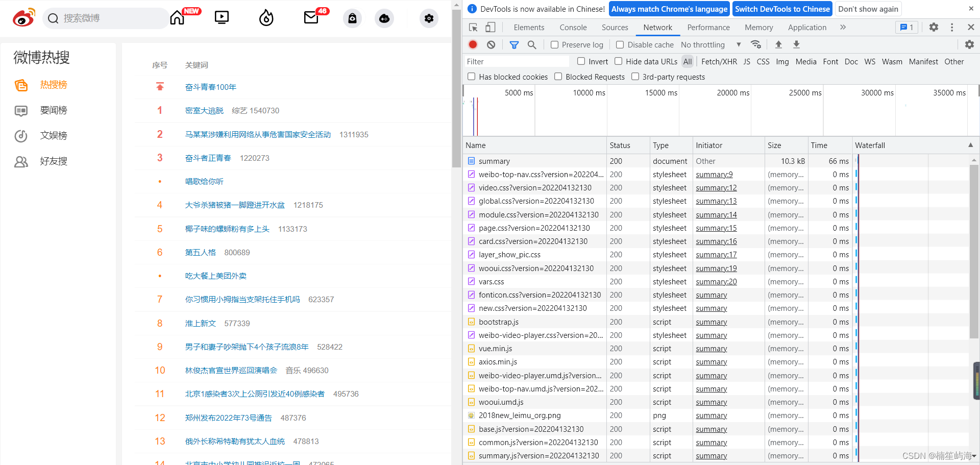Check Blocked Requests checkbox
980x465 pixels.
pos(558,77)
